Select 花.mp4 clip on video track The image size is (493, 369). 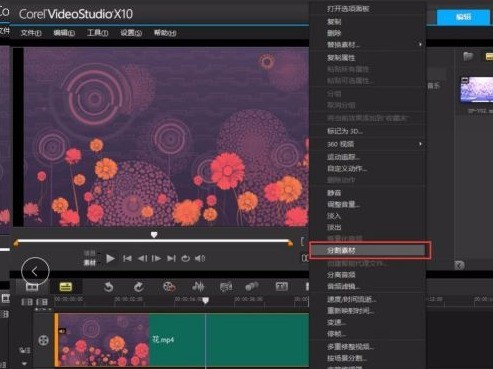click(x=182, y=340)
